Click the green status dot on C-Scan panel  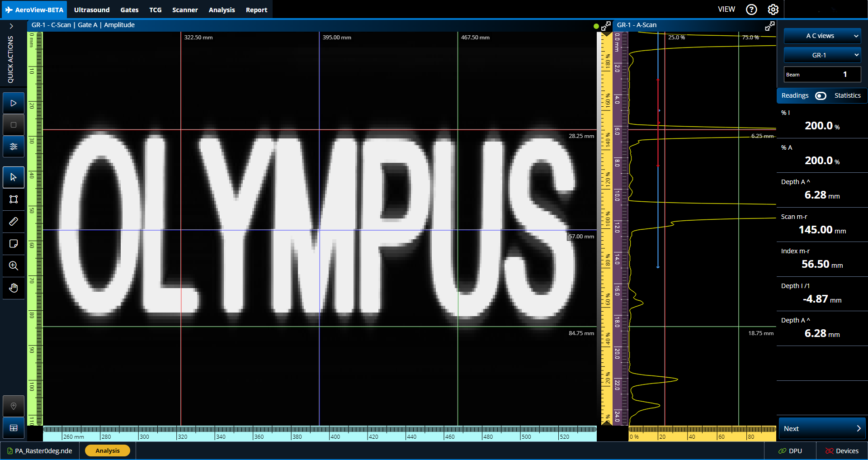(596, 26)
